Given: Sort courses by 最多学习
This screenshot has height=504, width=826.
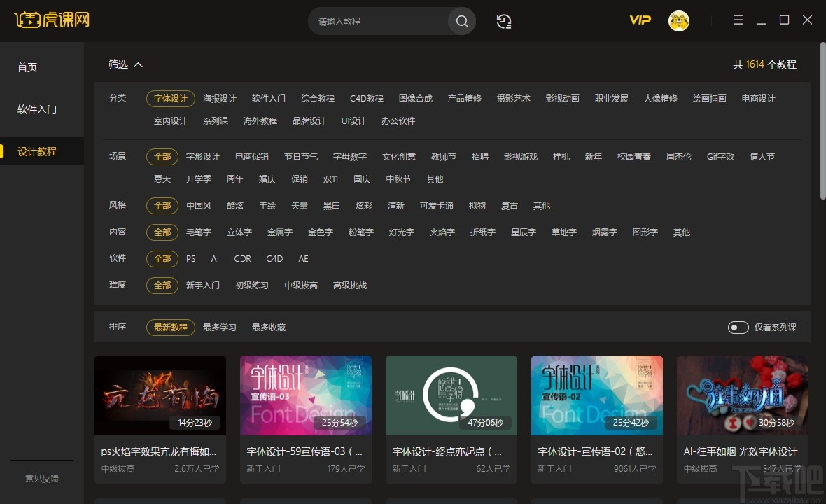Looking at the screenshot, I should click(x=220, y=327).
